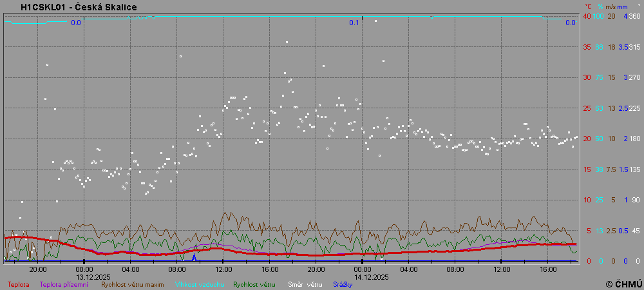Screen dimensions: 644x290
Task: Click the blue mm unit header
Action: click(623, 6)
